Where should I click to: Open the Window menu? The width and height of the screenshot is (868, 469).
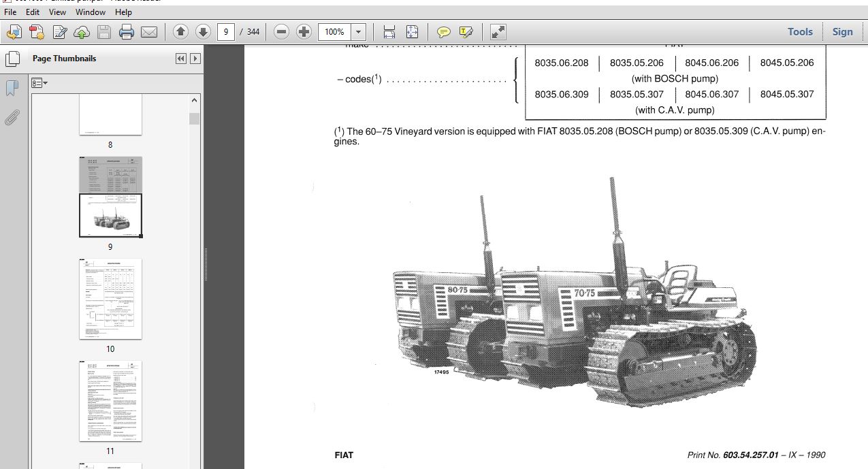pos(91,12)
